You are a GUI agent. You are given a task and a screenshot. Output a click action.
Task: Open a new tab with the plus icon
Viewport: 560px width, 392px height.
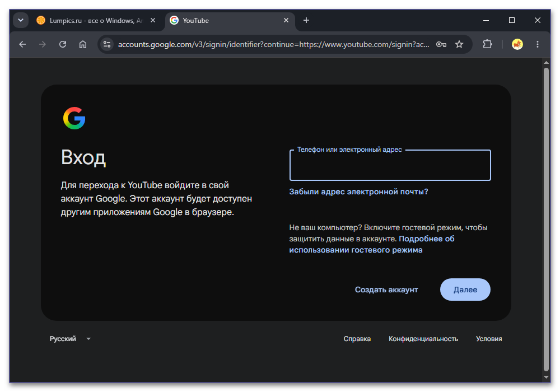(306, 20)
